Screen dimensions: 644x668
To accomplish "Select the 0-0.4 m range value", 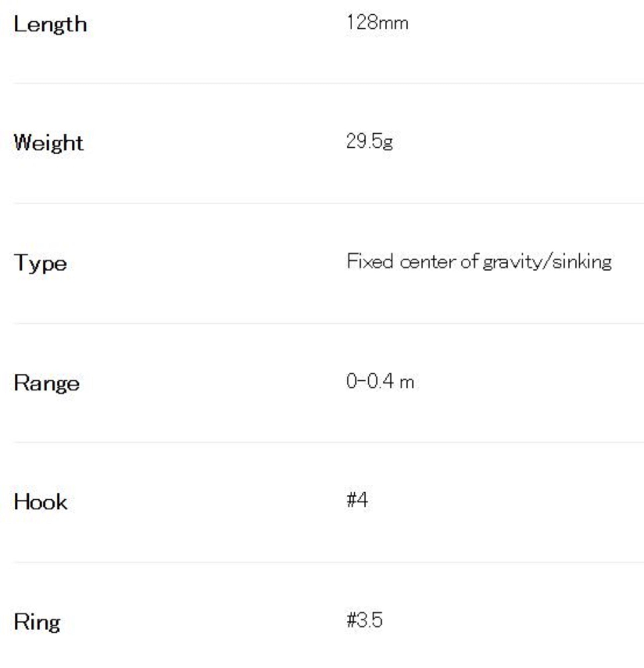I will tap(380, 381).
